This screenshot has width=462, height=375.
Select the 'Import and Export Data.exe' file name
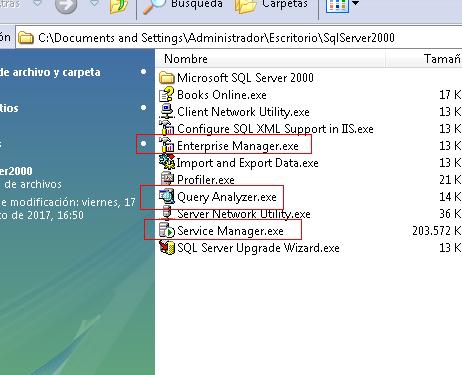[247, 163]
